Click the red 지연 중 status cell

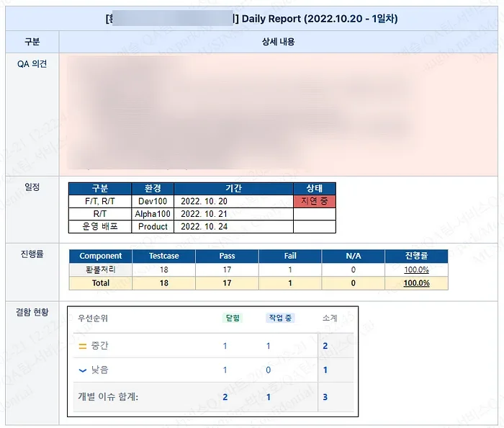pyautogui.click(x=315, y=201)
